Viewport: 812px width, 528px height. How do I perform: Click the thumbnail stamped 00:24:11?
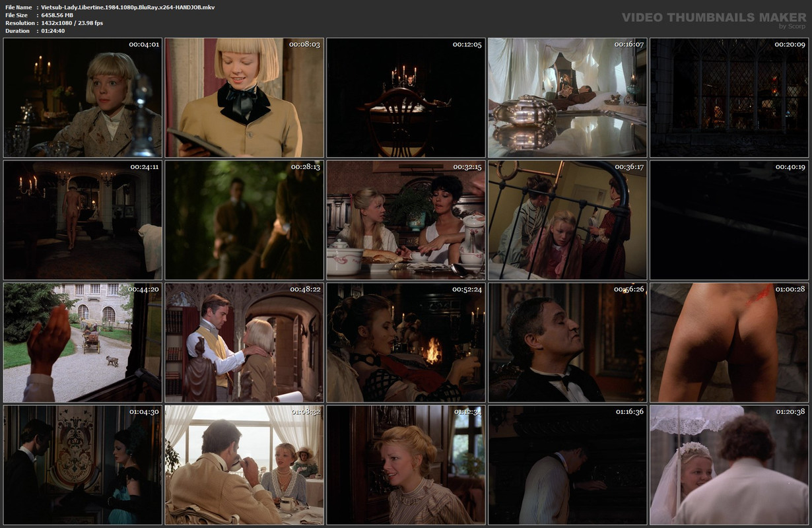click(x=83, y=220)
